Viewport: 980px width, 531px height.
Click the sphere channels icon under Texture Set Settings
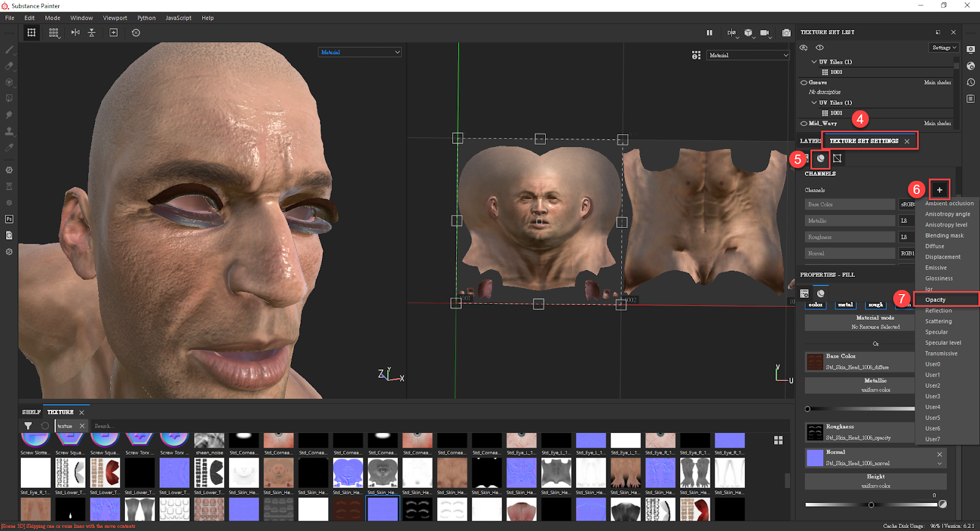[821, 159]
